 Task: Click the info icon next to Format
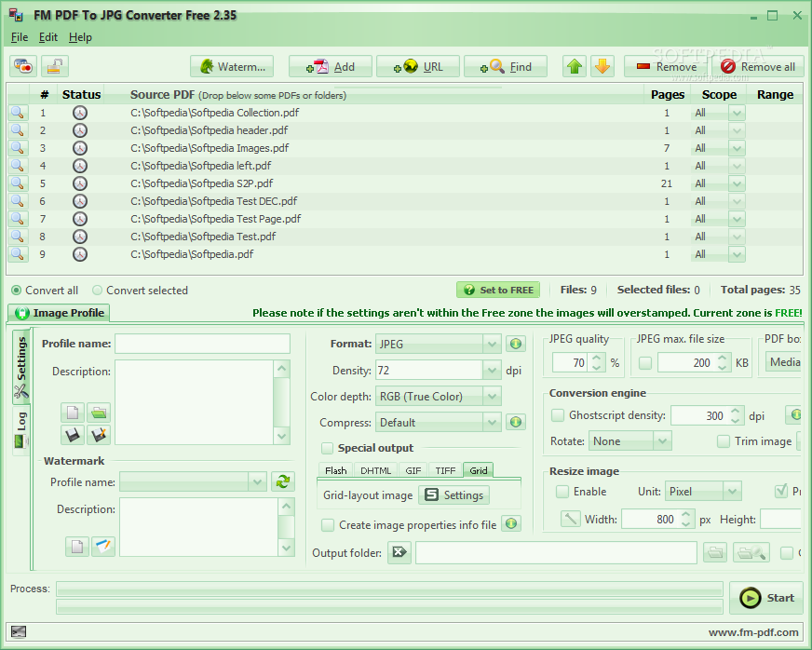(x=515, y=344)
